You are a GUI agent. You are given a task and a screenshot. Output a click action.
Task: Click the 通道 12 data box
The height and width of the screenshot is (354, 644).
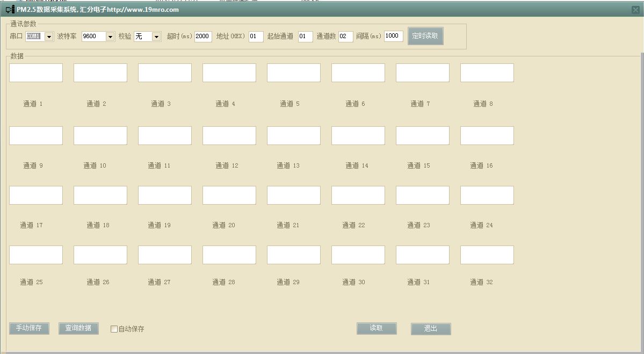(229, 135)
